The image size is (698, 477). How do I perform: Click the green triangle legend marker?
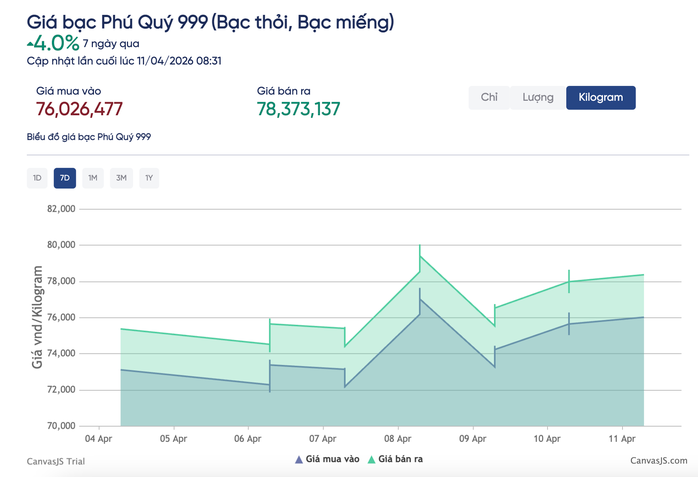point(370,459)
